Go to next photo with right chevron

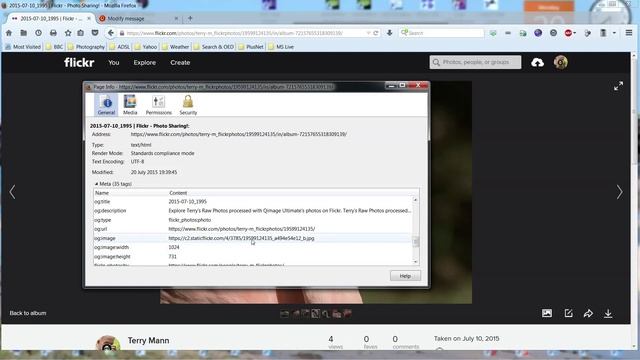coord(620,192)
